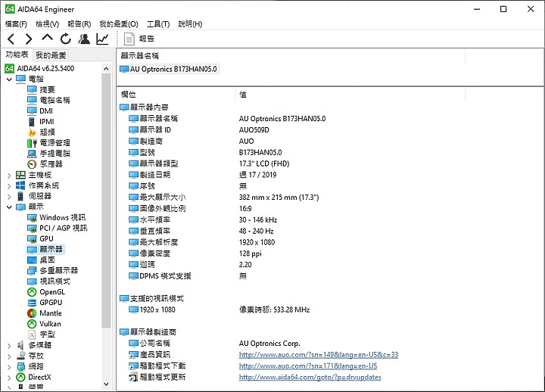Open the 工具(T) menu
The height and width of the screenshot is (392, 545).
[x=158, y=24]
